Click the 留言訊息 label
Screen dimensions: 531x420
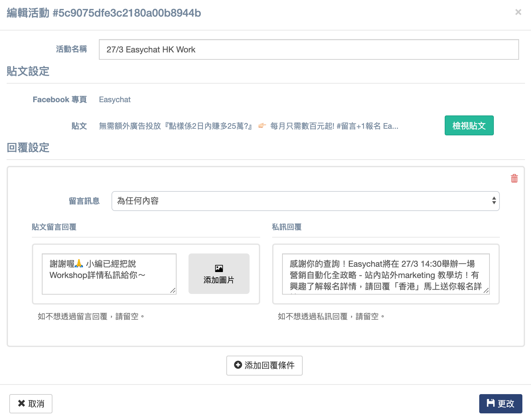[x=84, y=201]
